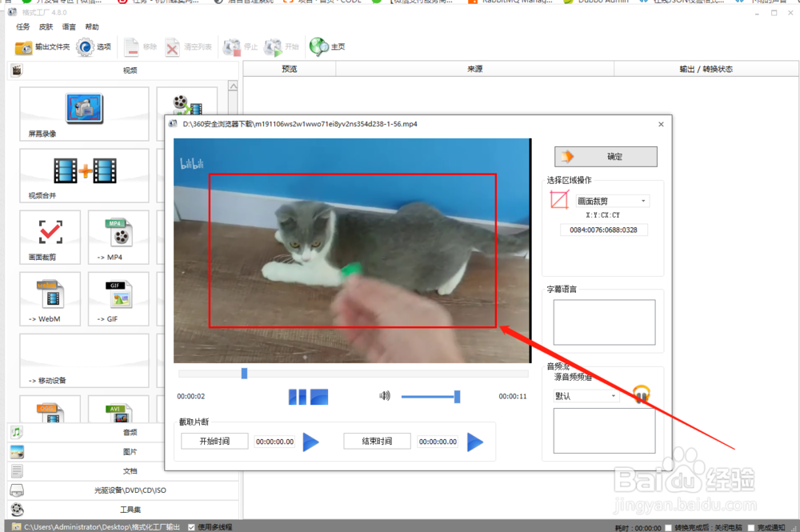Choose the -> 移动设备 conversion option
Image resolution: width=800 pixels, height=532 pixels.
(x=84, y=361)
